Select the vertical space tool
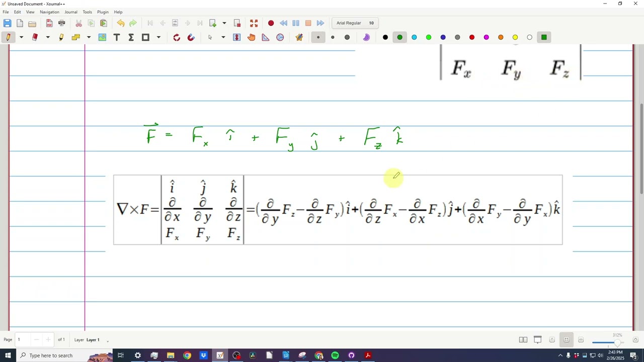 click(237, 37)
